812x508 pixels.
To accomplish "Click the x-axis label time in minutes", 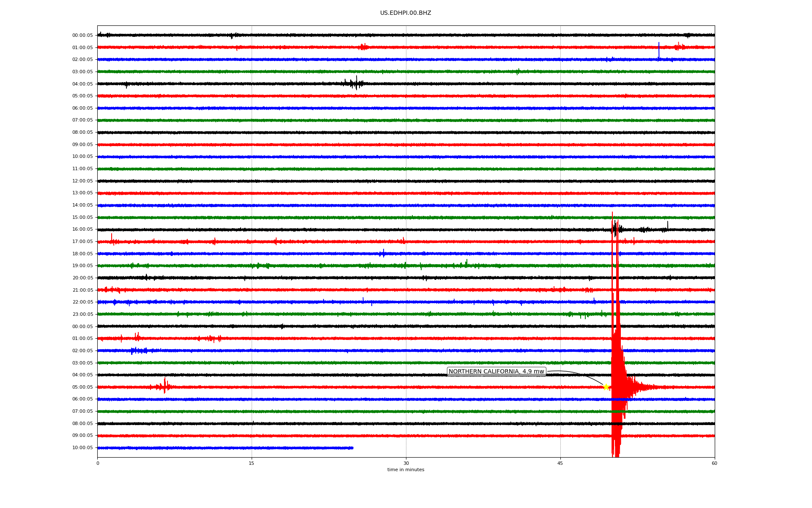I will click(x=405, y=470).
